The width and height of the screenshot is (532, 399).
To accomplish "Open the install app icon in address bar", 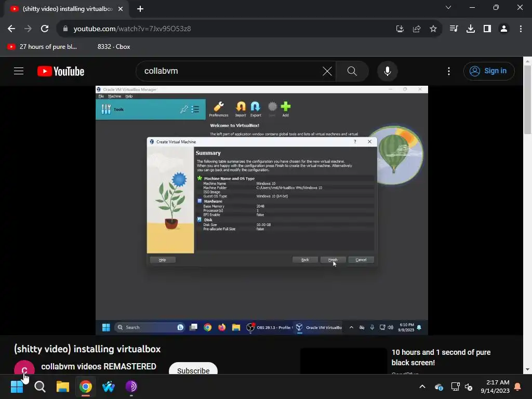I will click(x=400, y=29).
